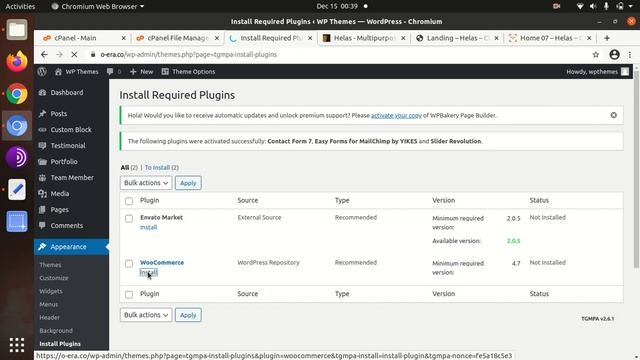Expand the Chromium Web Browser app menu
This screenshot has height=360, width=640.
point(98,6)
